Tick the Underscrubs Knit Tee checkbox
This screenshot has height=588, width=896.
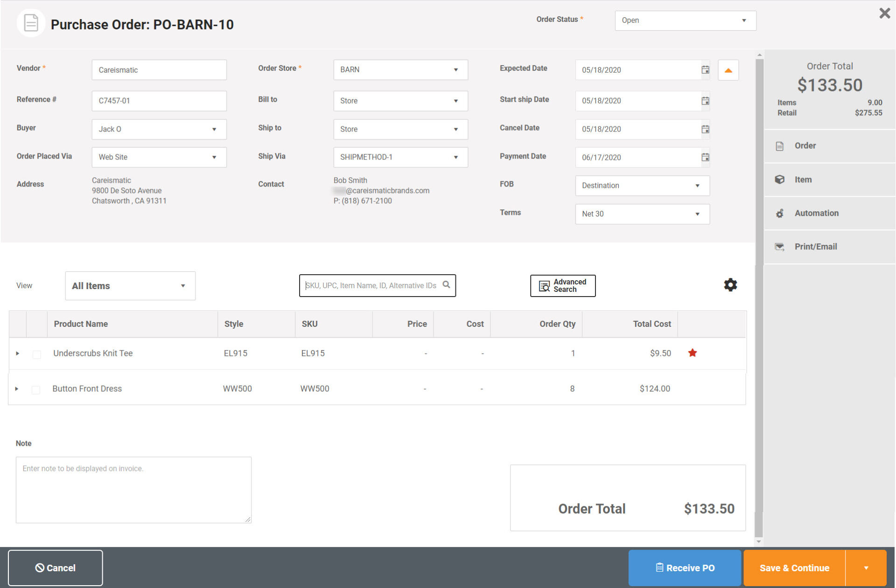point(37,354)
